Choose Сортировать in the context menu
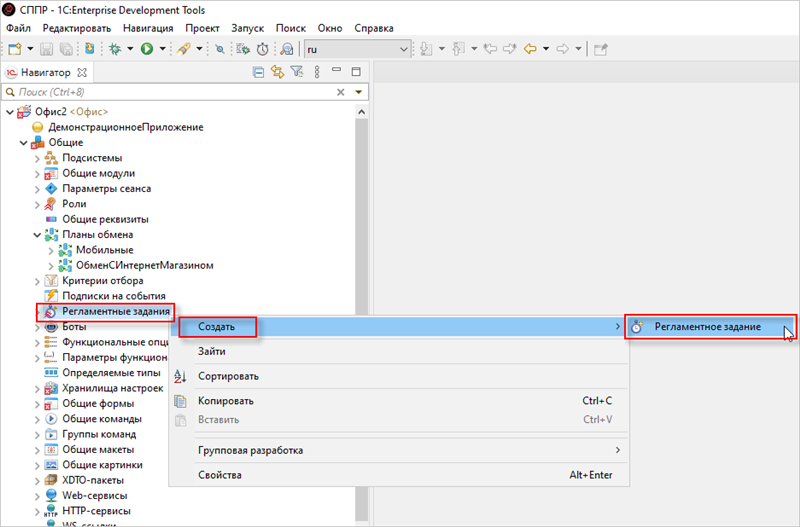 click(x=228, y=376)
